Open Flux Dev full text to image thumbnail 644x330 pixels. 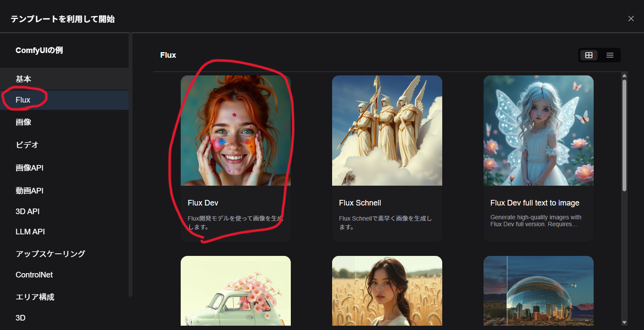(539, 131)
